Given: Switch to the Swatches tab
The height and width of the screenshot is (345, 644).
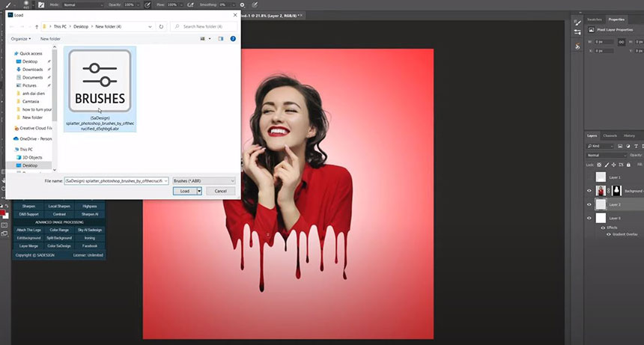Looking at the screenshot, I should tap(595, 19).
